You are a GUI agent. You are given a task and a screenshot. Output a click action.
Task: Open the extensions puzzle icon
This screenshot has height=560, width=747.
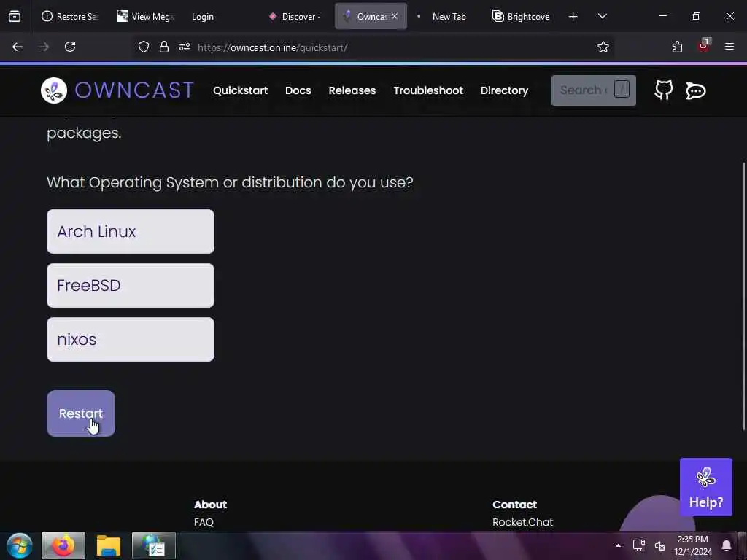click(677, 47)
